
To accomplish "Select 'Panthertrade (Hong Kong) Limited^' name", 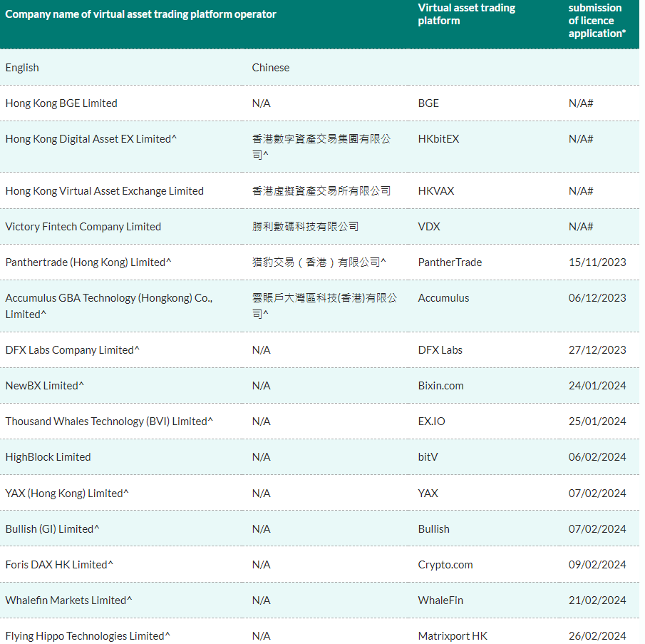I will 88,262.
